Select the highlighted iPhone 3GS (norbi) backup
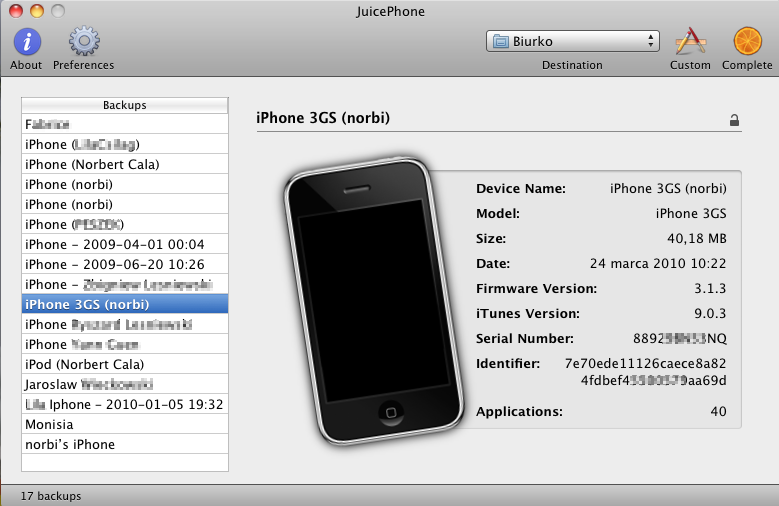779x506 pixels. [125, 304]
